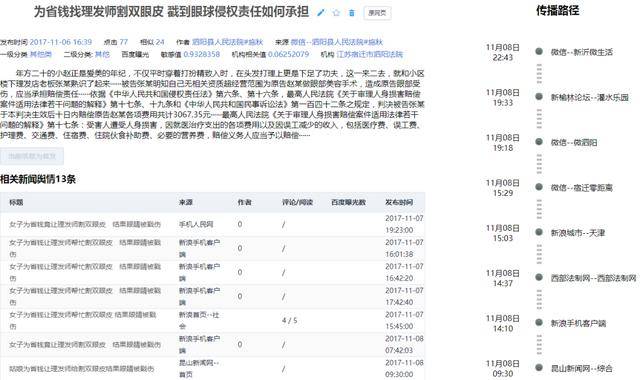The width and height of the screenshot is (640, 380).
Task: Click timeline label 新浪手机客户端
Action: click(578, 323)
